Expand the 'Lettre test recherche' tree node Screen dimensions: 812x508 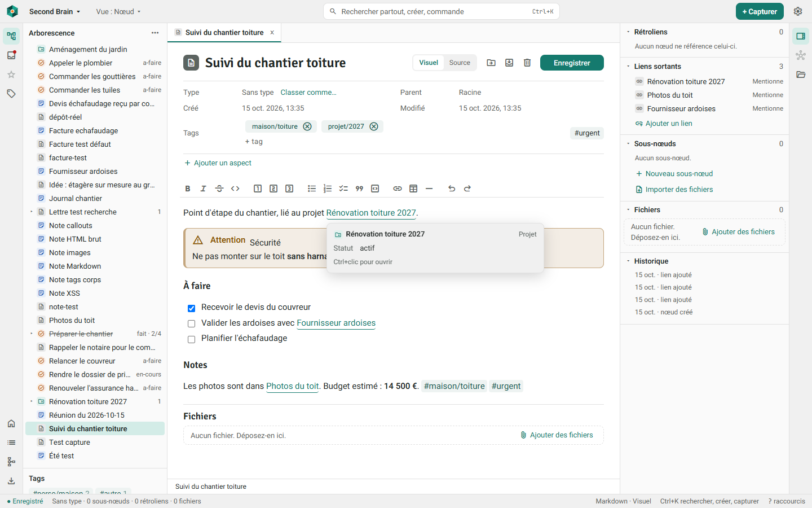click(31, 212)
